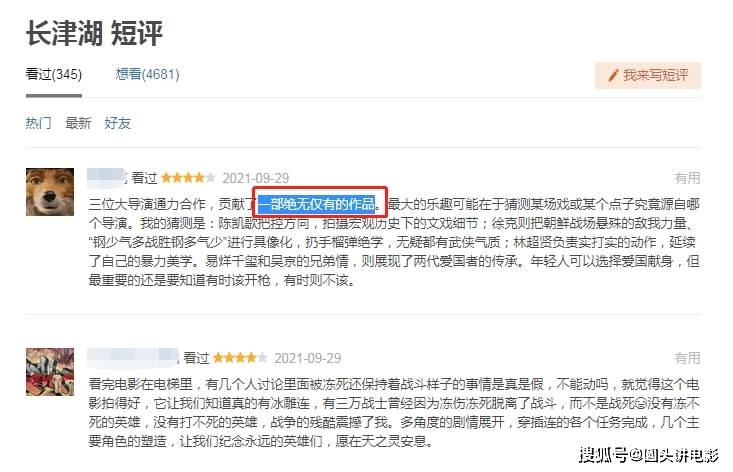Open the 我来写短评 button

tap(647, 75)
